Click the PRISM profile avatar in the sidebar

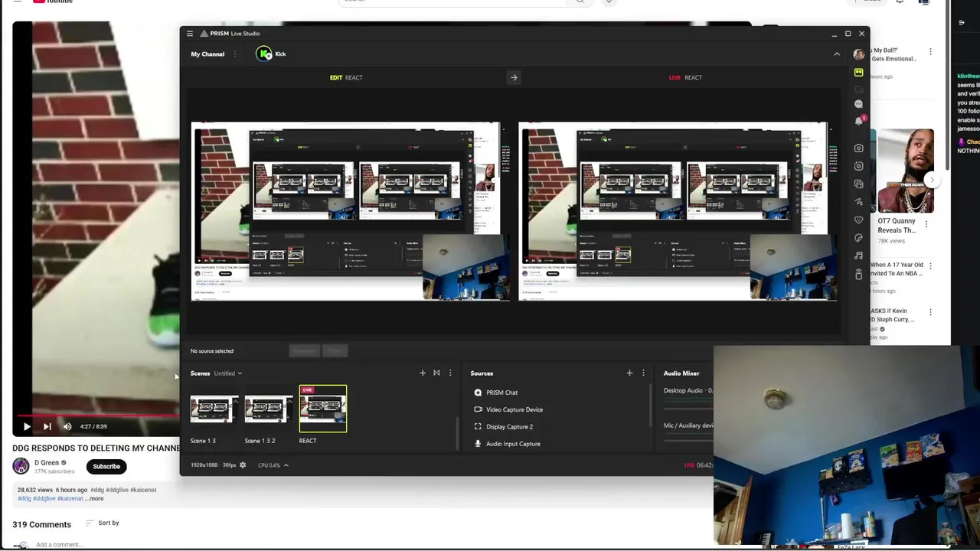(858, 54)
